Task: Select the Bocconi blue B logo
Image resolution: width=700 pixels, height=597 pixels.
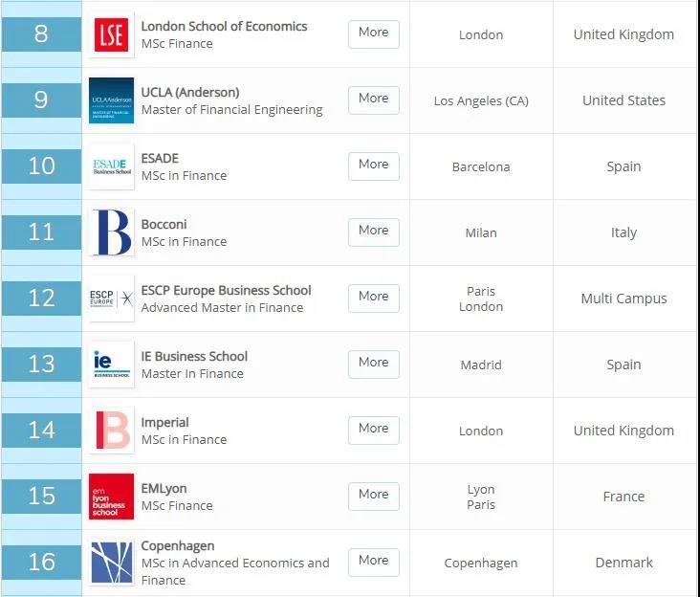Action: 111,232
